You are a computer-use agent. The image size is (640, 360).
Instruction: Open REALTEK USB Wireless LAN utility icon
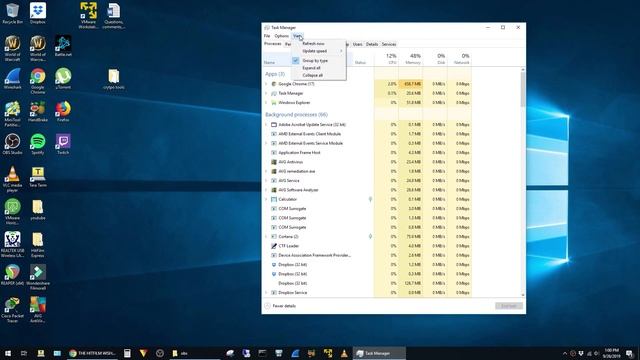point(13,244)
